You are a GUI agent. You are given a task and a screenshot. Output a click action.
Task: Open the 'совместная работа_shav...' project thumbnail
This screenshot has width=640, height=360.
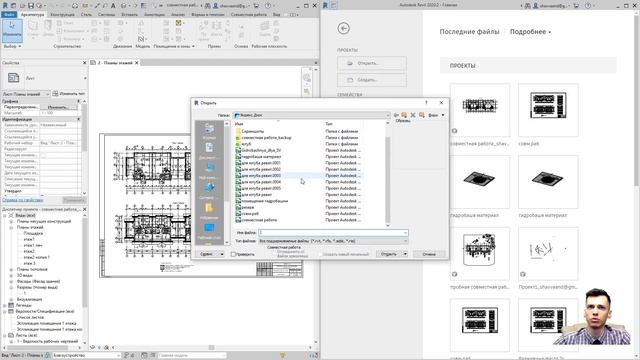[x=480, y=110]
